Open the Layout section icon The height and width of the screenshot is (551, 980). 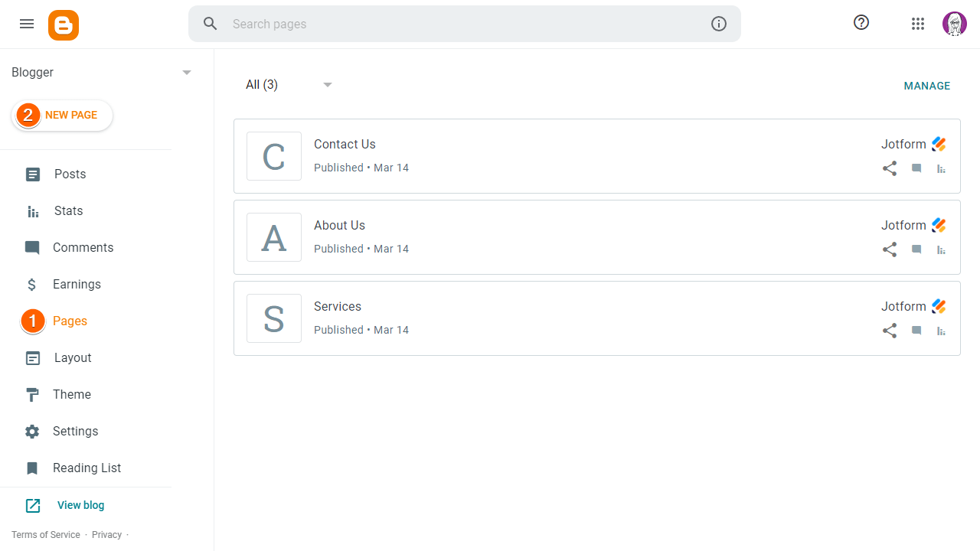coord(32,357)
